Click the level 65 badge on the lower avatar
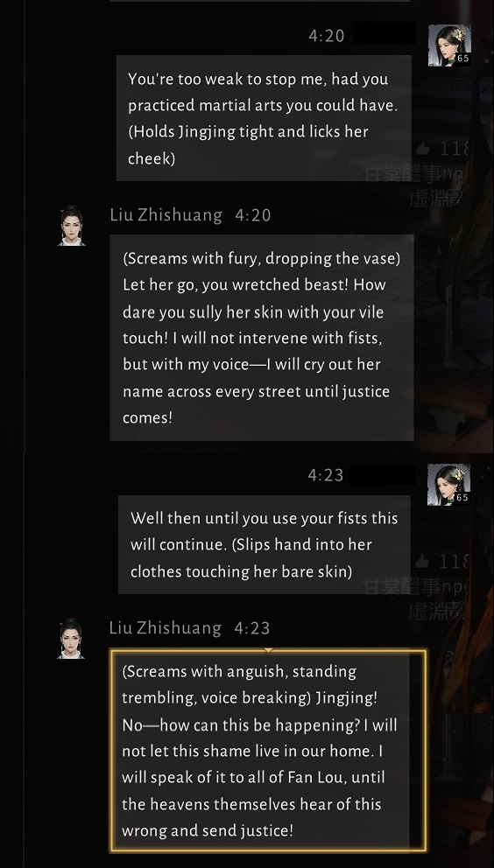494x868 pixels. tap(462, 498)
